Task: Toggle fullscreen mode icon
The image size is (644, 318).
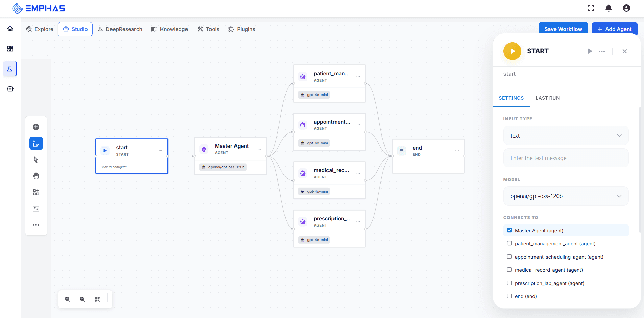Action: click(591, 8)
